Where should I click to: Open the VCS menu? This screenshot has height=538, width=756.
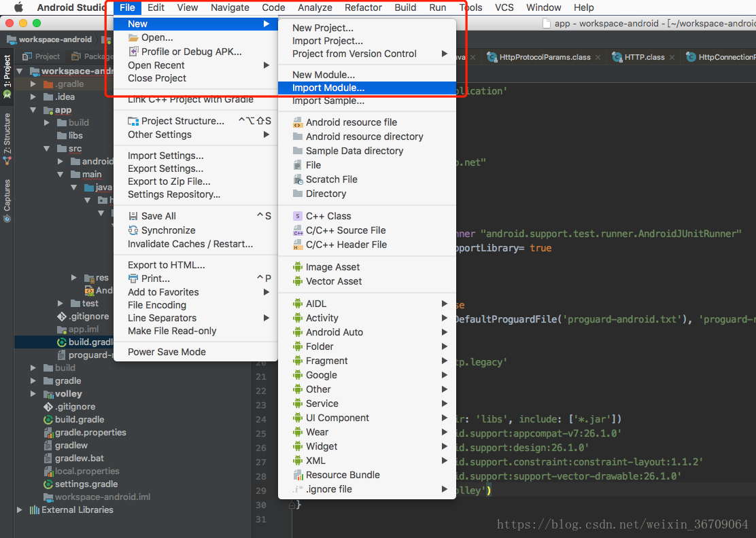coord(504,7)
